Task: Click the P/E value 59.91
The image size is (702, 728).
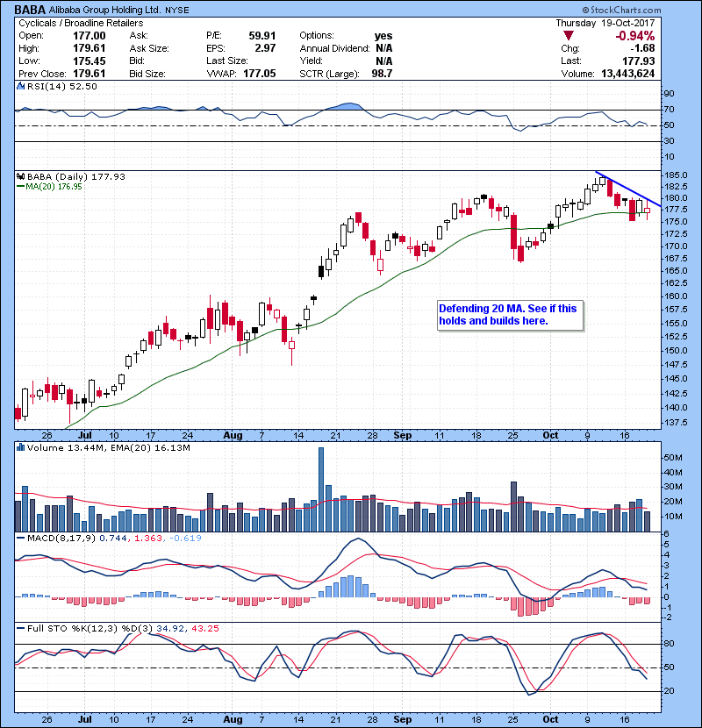Action: (262, 36)
